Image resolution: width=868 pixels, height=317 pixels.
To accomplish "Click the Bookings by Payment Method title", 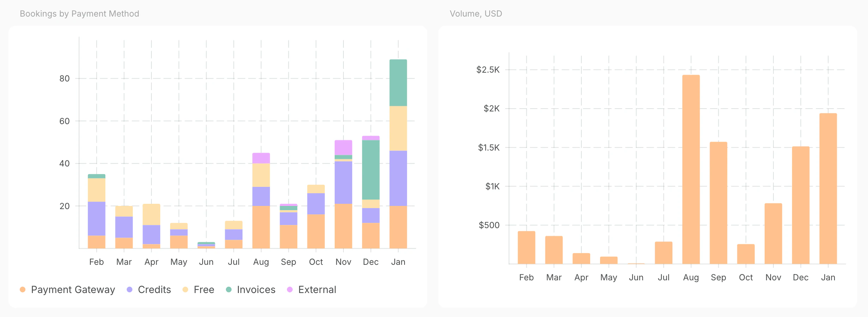I will [x=79, y=14].
